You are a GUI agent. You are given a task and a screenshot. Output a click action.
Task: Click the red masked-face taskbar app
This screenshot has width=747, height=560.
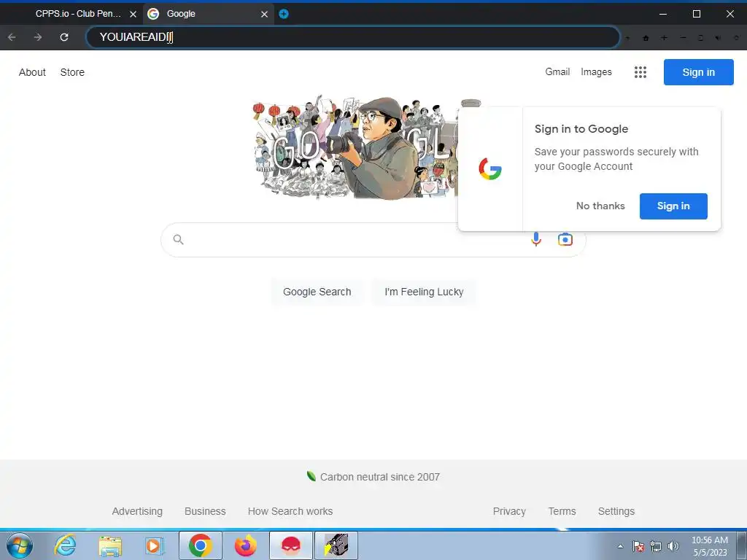[290, 545]
